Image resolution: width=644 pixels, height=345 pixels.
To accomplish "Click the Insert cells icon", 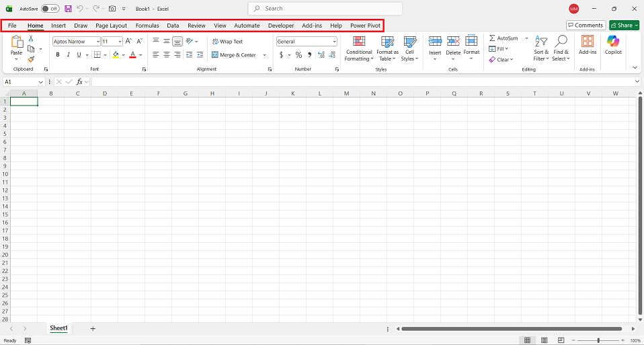I will click(x=435, y=41).
